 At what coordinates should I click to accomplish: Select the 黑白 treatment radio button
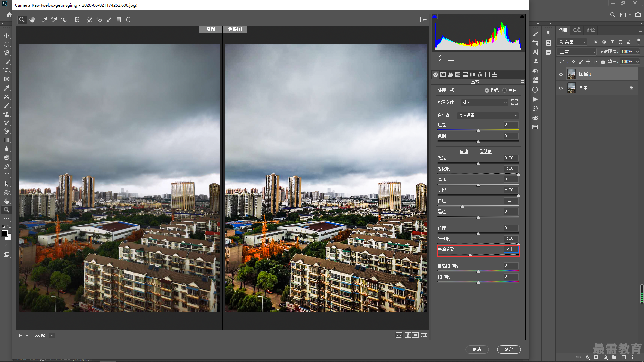click(x=504, y=90)
